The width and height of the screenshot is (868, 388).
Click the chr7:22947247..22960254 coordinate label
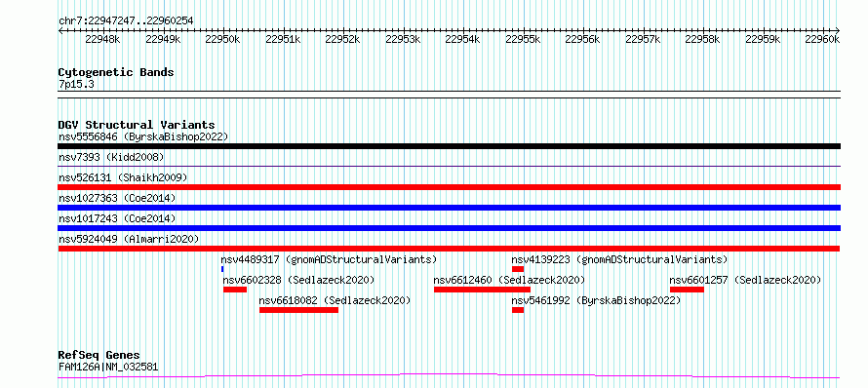coord(126,21)
